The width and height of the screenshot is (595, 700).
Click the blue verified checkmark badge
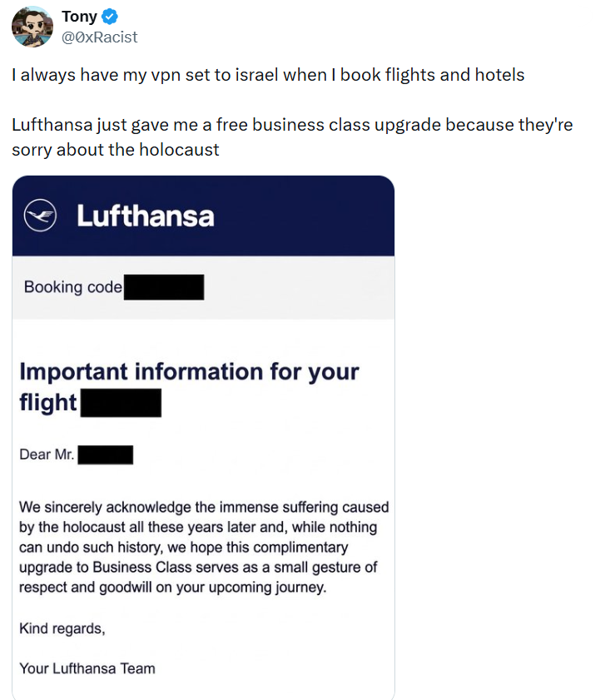click(110, 17)
